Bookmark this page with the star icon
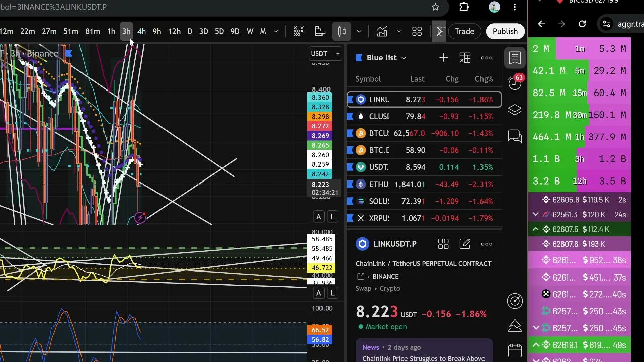This screenshot has height=362, width=644. pos(435,7)
